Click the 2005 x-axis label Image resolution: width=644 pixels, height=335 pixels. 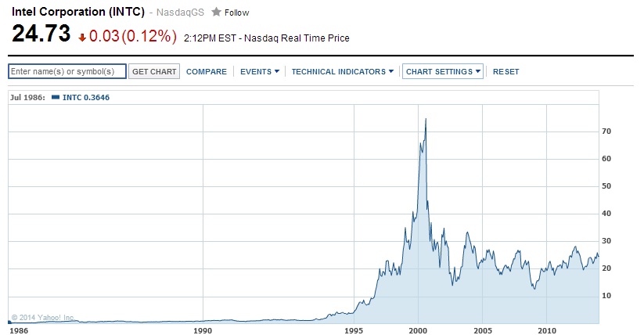(x=483, y=330)
